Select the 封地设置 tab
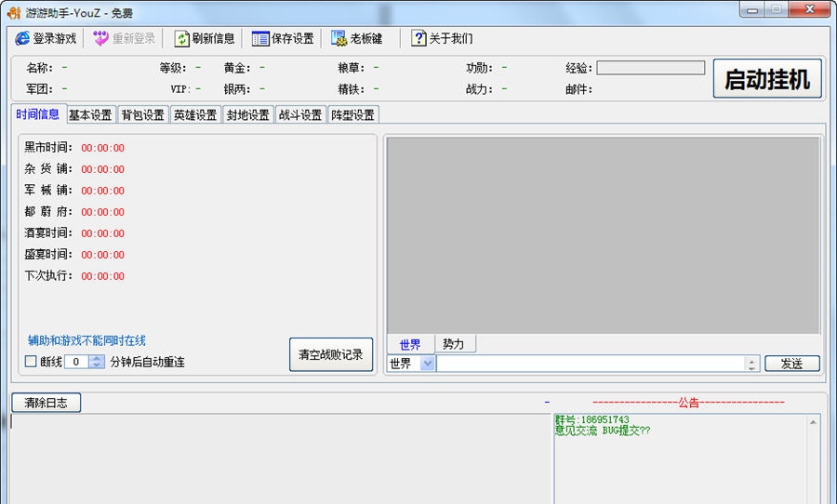Screen dimensions: 837x504 pyautogui.click(x=247, y=114)
